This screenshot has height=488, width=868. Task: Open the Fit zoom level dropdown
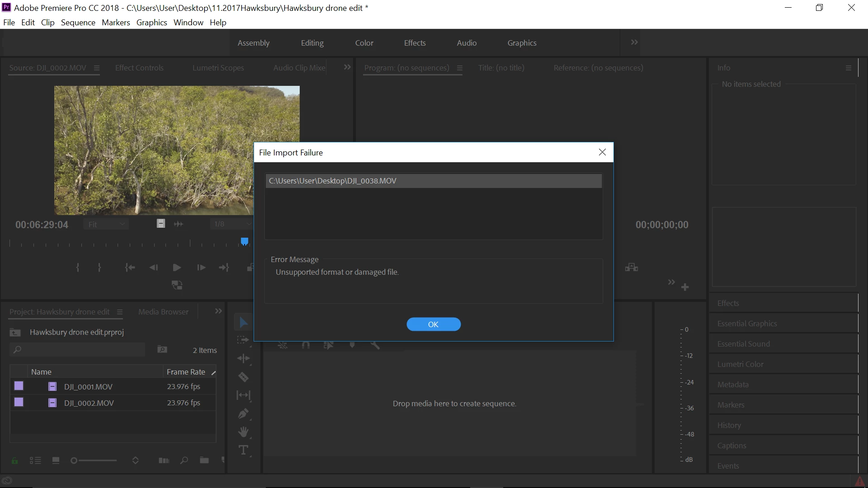106,224
